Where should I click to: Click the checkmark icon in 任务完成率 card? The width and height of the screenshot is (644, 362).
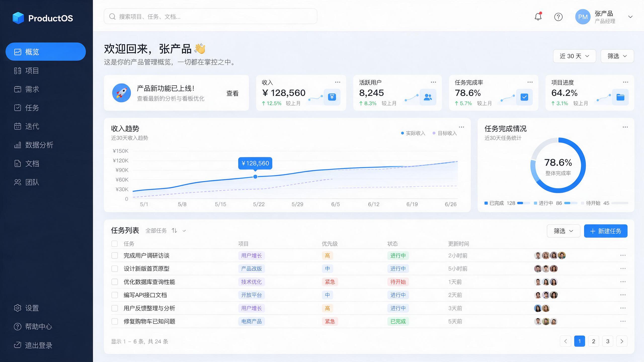(x=524, y=97)
